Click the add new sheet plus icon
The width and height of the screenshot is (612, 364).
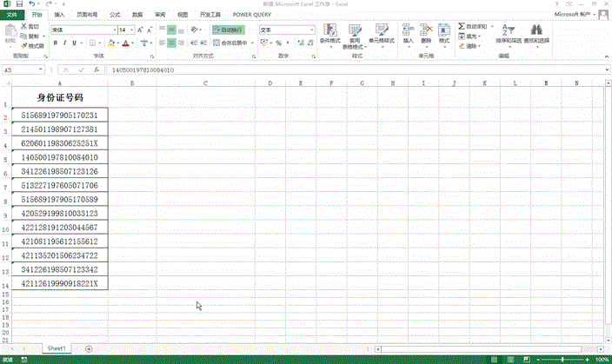tap(89, 348)
